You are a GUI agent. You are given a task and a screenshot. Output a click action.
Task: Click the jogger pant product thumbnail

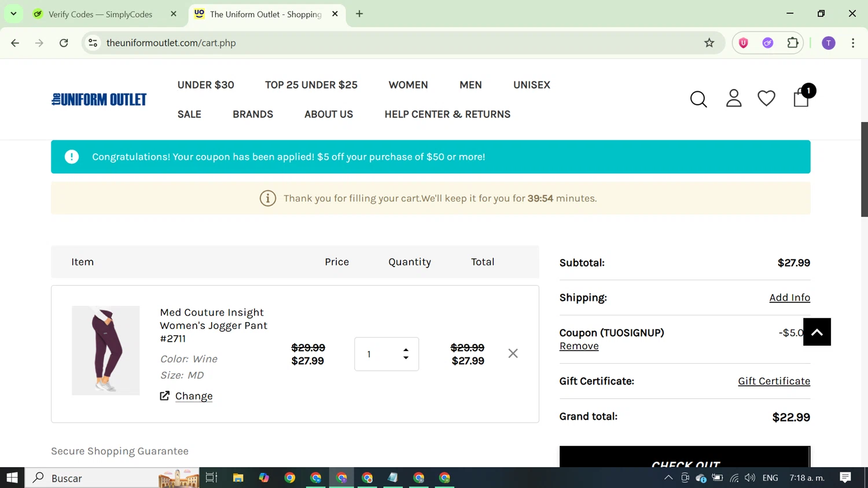105,350
